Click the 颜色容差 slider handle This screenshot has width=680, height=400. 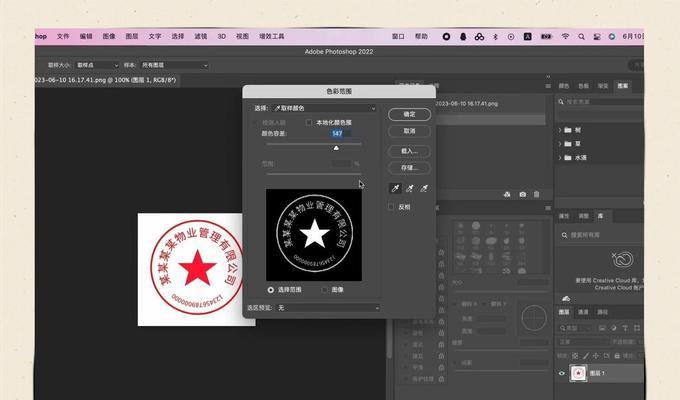[336, 148]
